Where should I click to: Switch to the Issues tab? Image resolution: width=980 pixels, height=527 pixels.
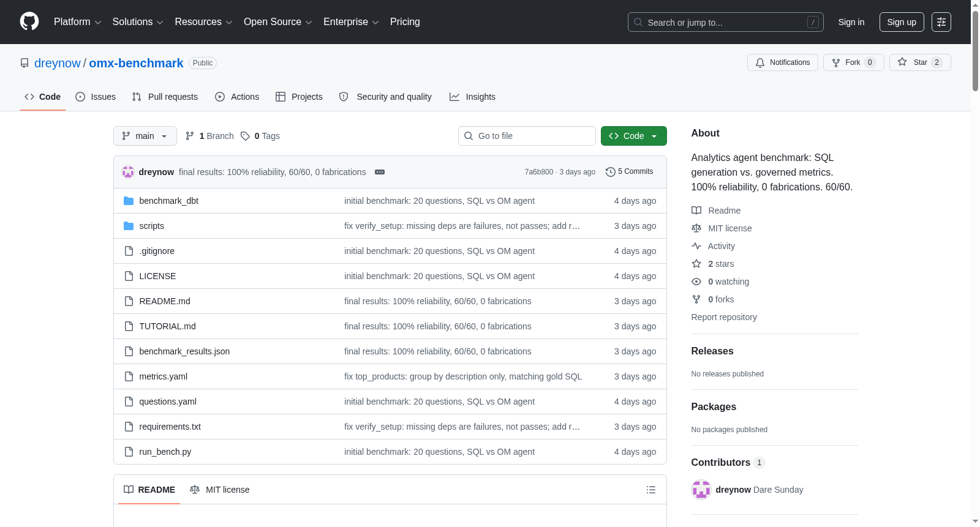click(96, 97)
